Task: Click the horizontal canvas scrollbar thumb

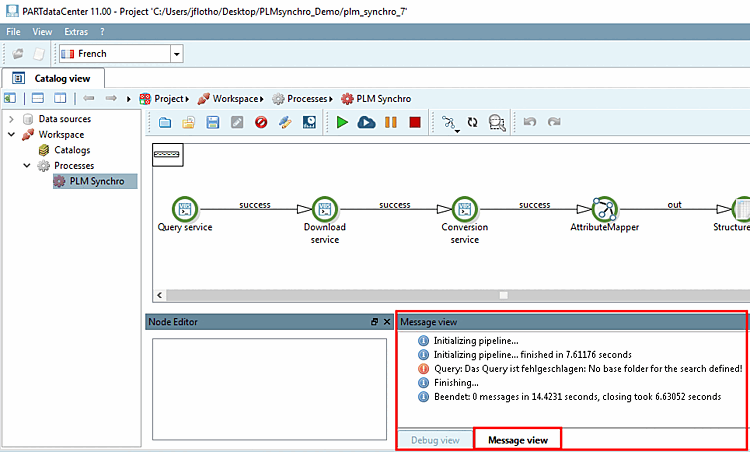Action: [x=503, y=295]
